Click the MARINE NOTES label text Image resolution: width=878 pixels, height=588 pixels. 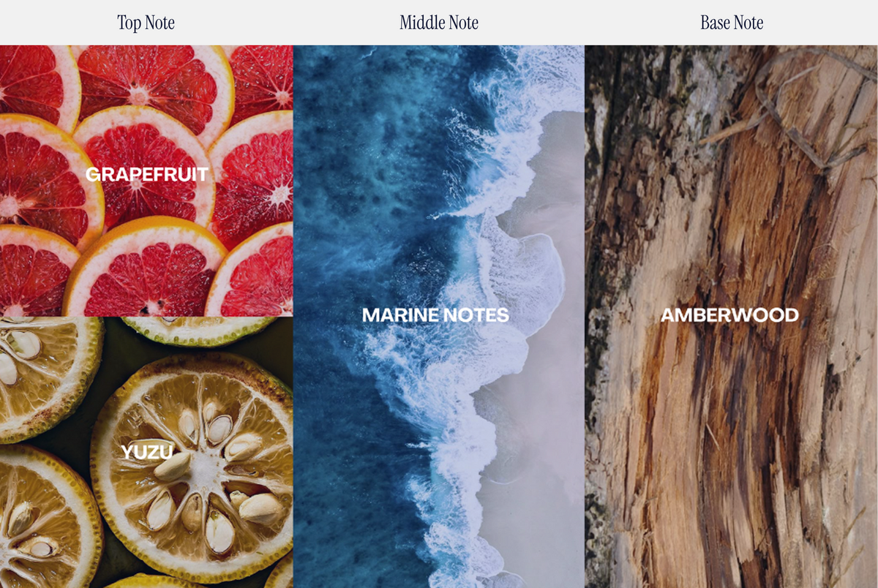click(x=435, y=315)
